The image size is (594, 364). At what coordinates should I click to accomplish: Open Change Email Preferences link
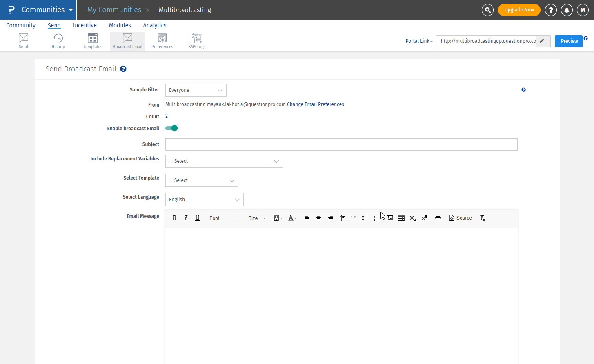[x=315, y=104]
